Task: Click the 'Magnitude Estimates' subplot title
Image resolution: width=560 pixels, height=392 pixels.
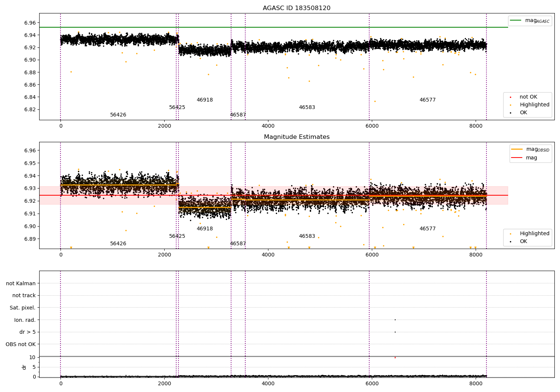Action: (296, 137)
